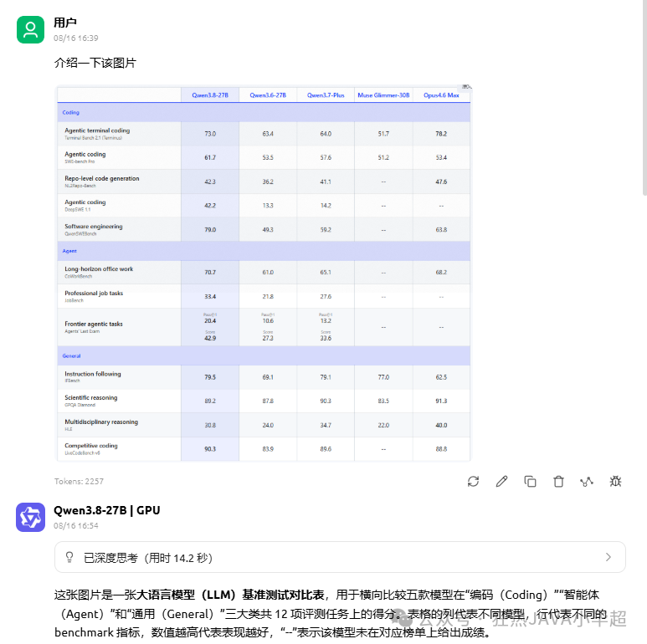The image size is (647, 644).
Task: Click Repo-level code generation row label
Action: pos(102,178)
